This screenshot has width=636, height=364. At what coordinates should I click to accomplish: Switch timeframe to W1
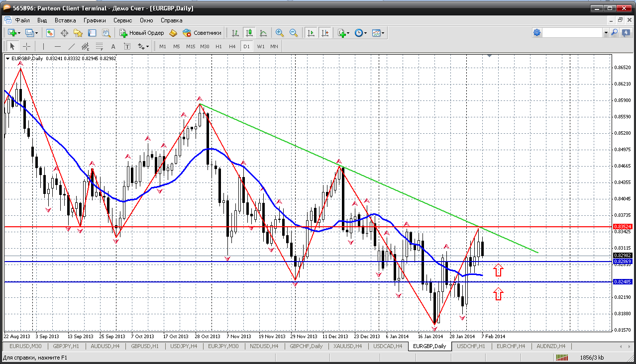[261, 46]
